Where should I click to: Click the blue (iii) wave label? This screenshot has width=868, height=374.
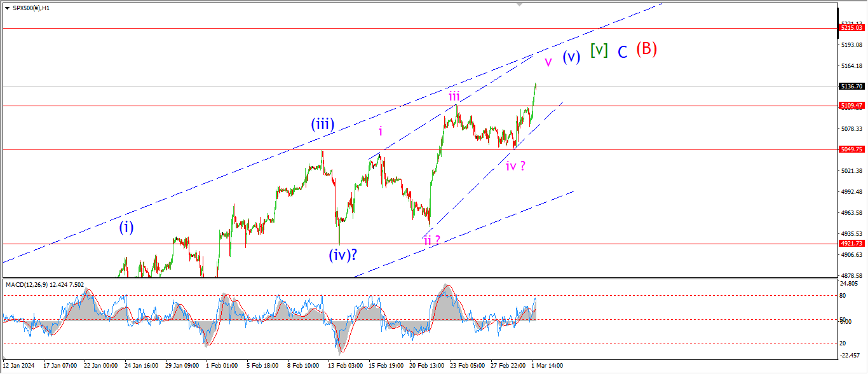(323, 124)
